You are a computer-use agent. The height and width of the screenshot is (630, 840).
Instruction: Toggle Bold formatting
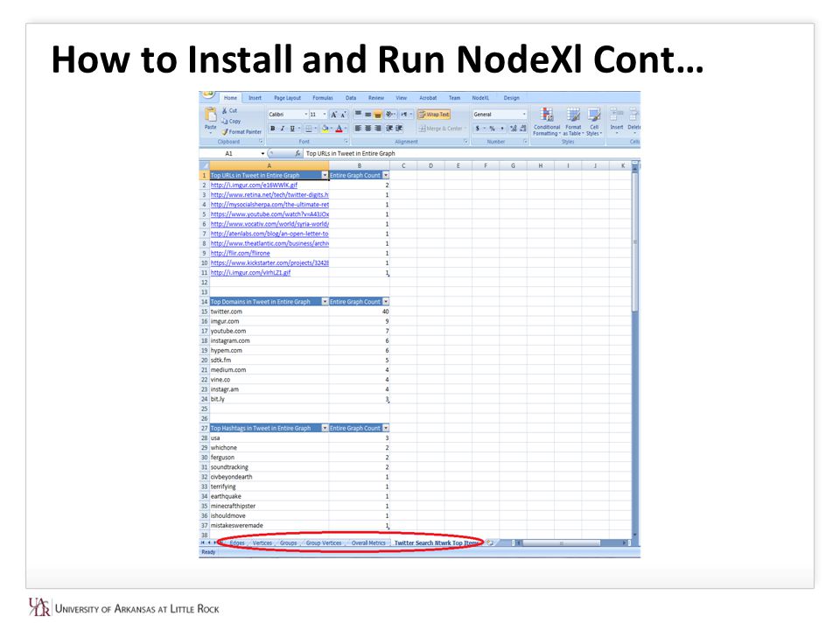point(273,129)
